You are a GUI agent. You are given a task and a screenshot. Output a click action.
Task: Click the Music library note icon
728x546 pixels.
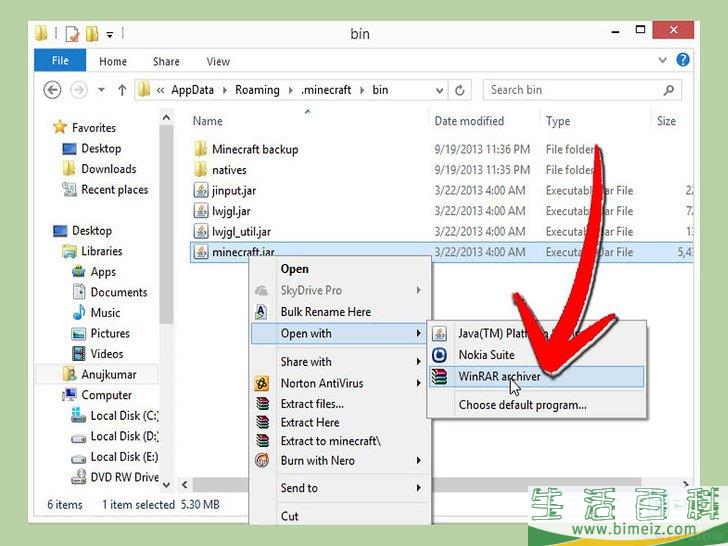click(x=79, y=312)
